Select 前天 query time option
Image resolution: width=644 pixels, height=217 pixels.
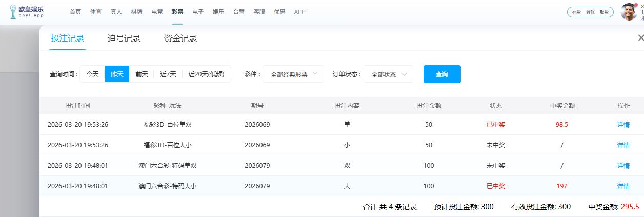tap(142, 74)
